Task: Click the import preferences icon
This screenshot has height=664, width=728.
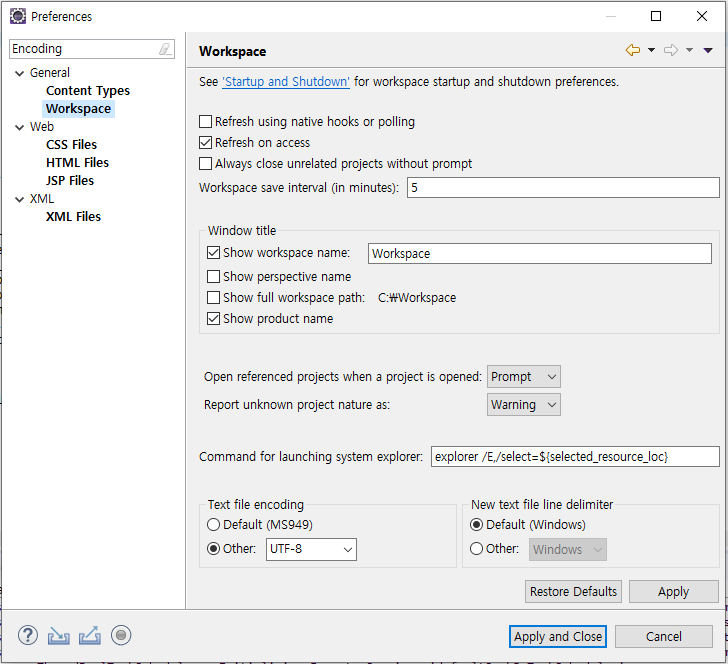Action: point(58,636)
